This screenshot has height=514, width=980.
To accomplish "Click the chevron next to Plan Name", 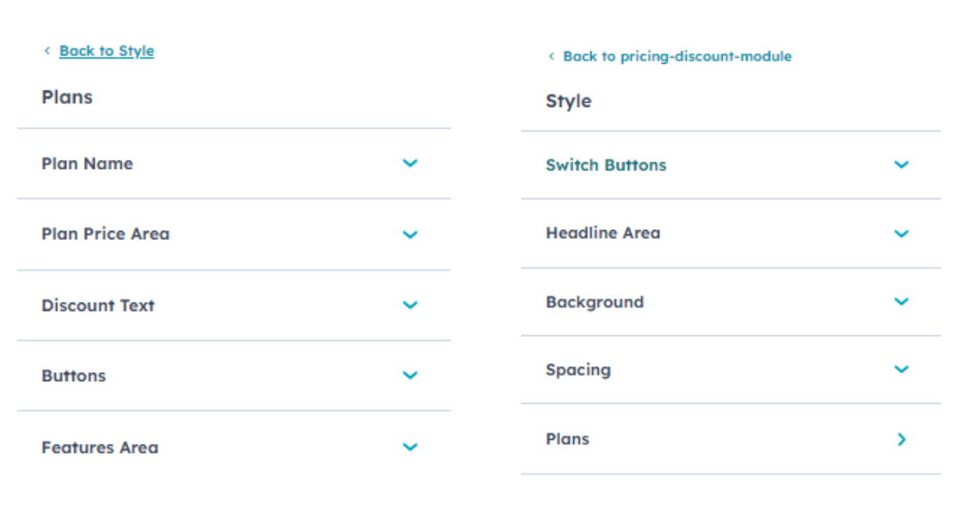I will pyautogui.click(x=411, y=163).
